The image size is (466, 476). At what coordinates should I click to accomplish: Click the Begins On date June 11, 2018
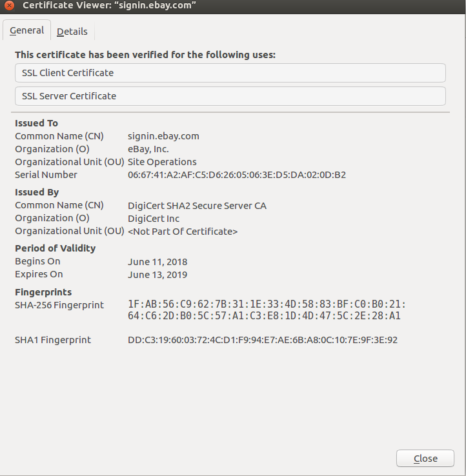(x=157, y=262)
